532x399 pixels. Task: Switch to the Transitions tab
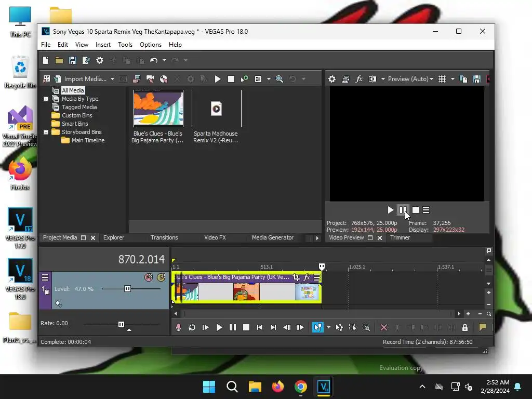164,237
